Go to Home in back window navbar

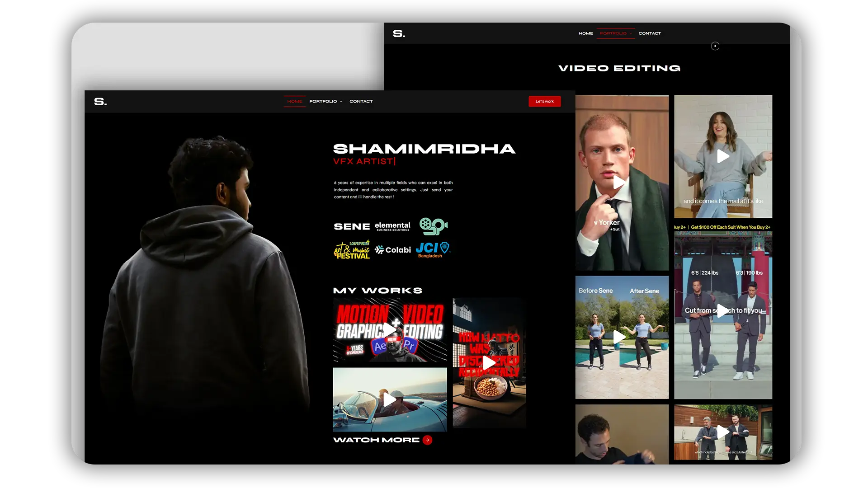(585, 33)
